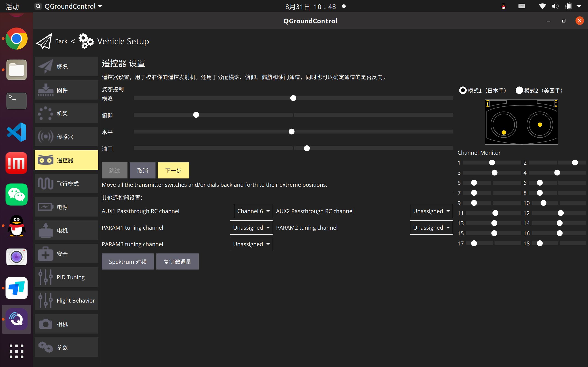Screen dimensions: 588x367
Task: Open the airframe icon section
Action: (45, 113)
